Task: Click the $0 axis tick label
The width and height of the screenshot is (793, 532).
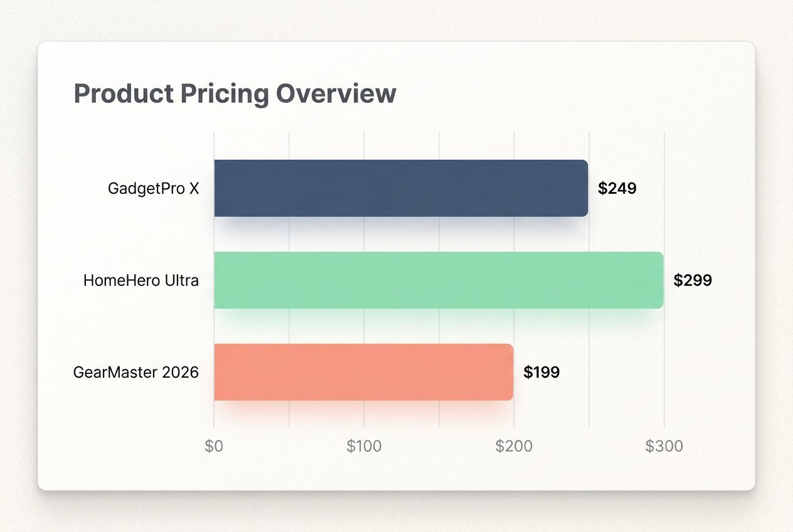Action: pyautogui.click(x=214, y=447)
